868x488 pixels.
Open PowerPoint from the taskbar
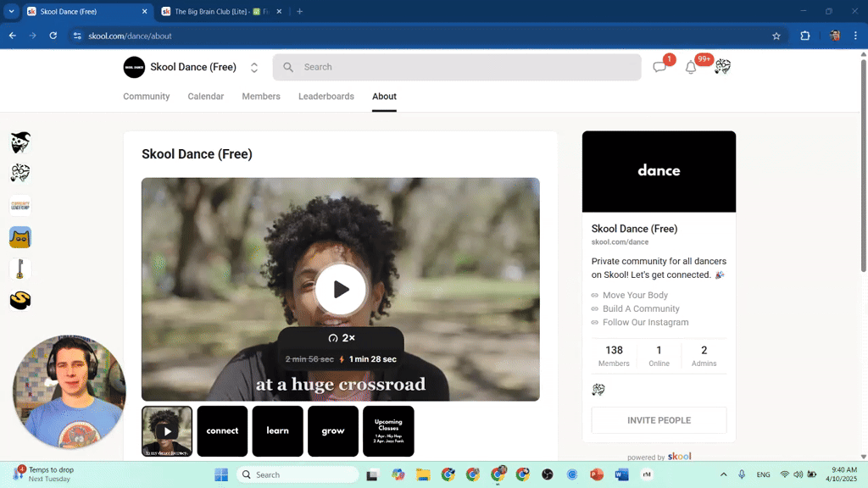click(596, 474)
